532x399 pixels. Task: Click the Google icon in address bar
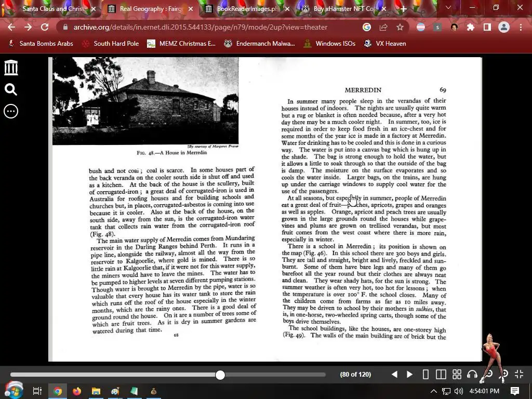point(367,27)
